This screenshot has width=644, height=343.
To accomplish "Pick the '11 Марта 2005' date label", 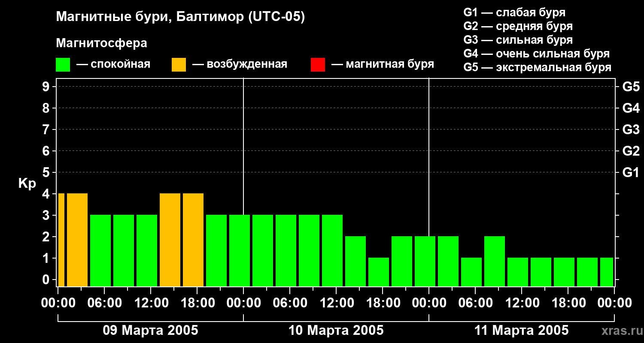I will 521,331.
